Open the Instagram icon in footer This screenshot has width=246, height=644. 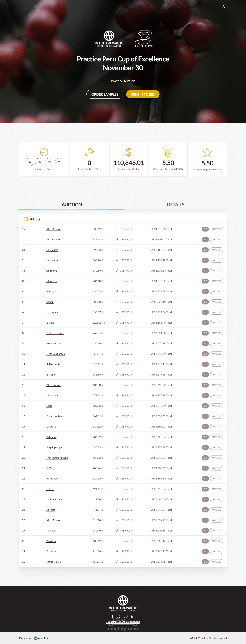click(x=118, y=616)
